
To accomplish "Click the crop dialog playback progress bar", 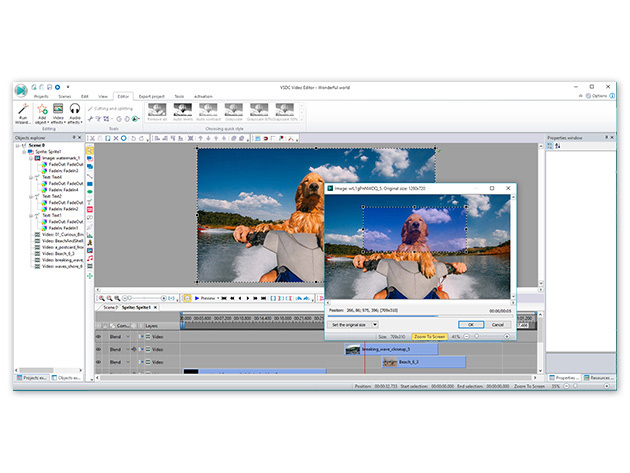I will [x=420, y=317].
